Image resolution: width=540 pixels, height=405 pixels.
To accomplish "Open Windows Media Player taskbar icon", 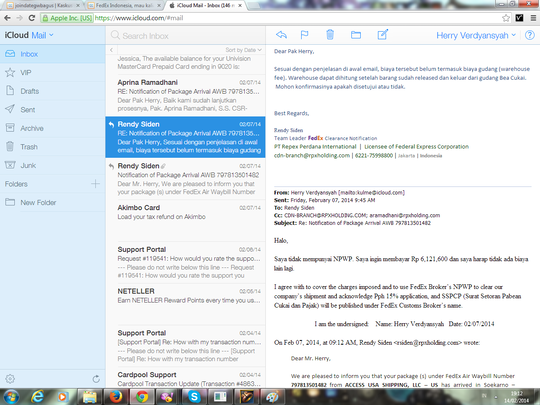I will (63, 397).
